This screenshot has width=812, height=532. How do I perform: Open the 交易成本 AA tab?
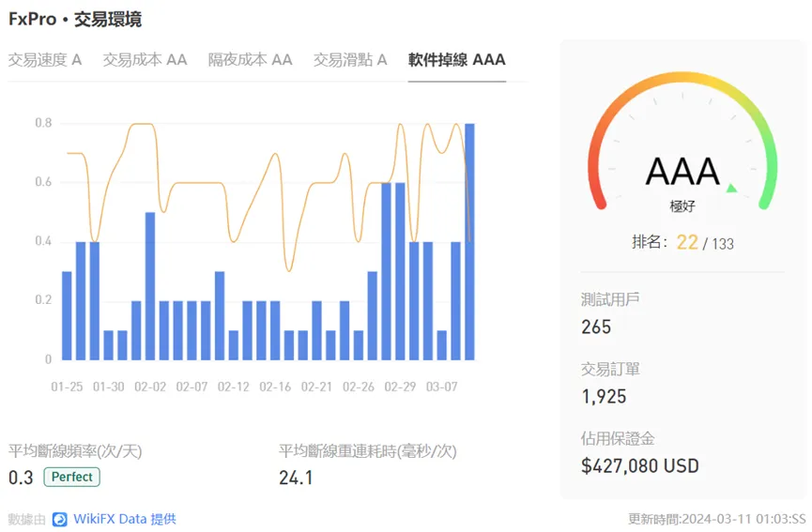click(x=145, y=60)
